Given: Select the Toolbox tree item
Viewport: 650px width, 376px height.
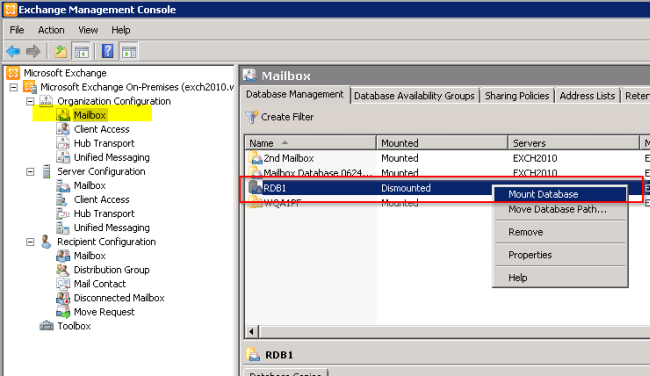Looking at the screenshot, I should pos(74,326).
